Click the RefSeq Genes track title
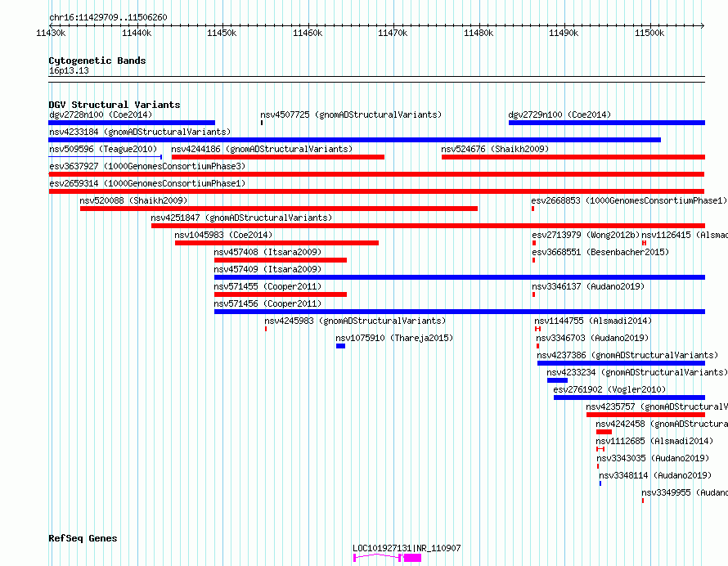728x566 pixels. coord(83,539)
